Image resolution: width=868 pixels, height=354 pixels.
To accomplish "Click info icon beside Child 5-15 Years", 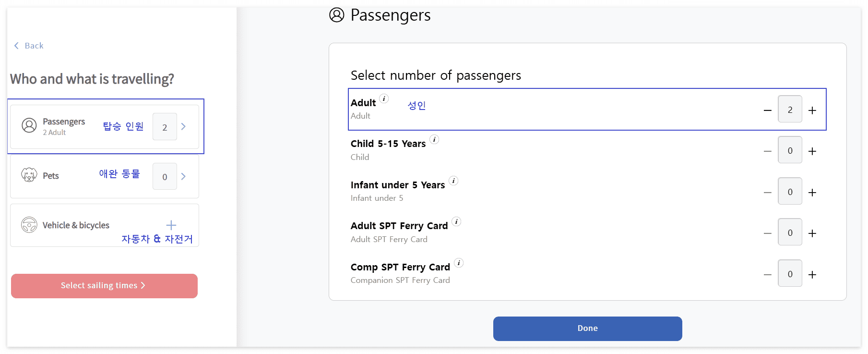I will pyautogui.click(x=434, y=140).
